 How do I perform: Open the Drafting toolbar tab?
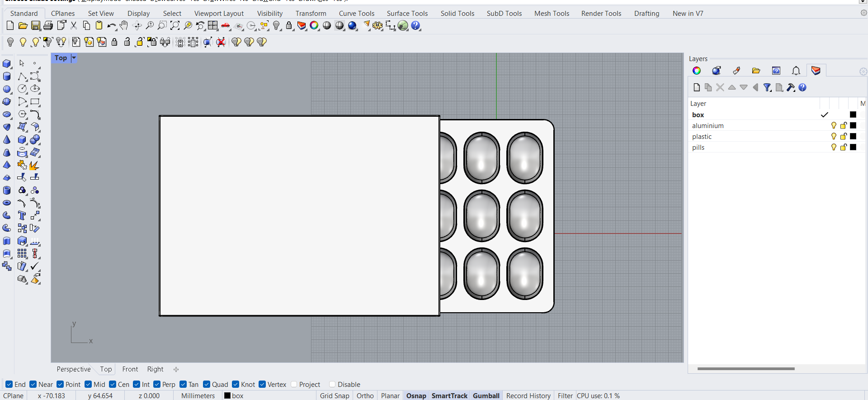pos(646,14)
